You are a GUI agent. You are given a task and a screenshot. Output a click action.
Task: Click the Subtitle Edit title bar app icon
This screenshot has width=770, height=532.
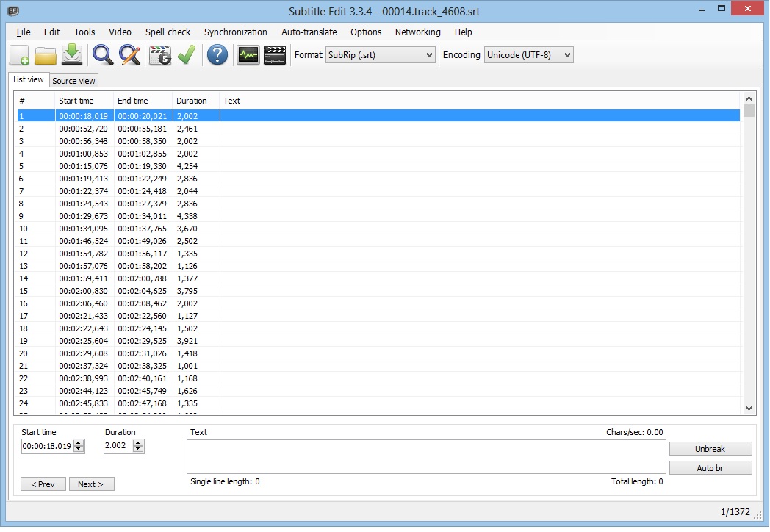[13, 11]
